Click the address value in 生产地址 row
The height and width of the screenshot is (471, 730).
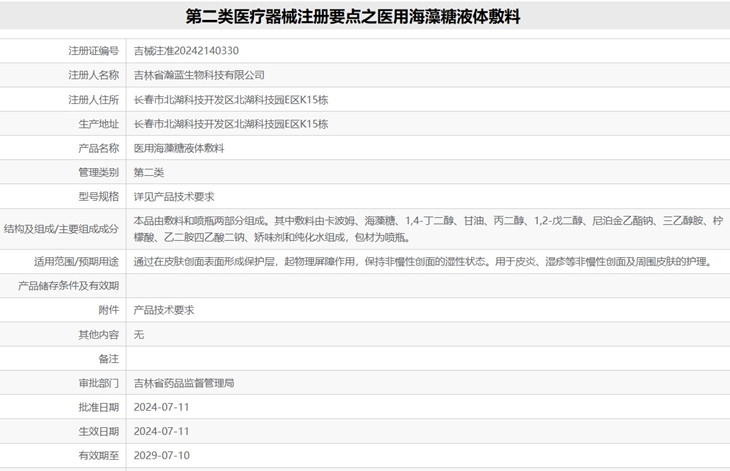[231, 124]
